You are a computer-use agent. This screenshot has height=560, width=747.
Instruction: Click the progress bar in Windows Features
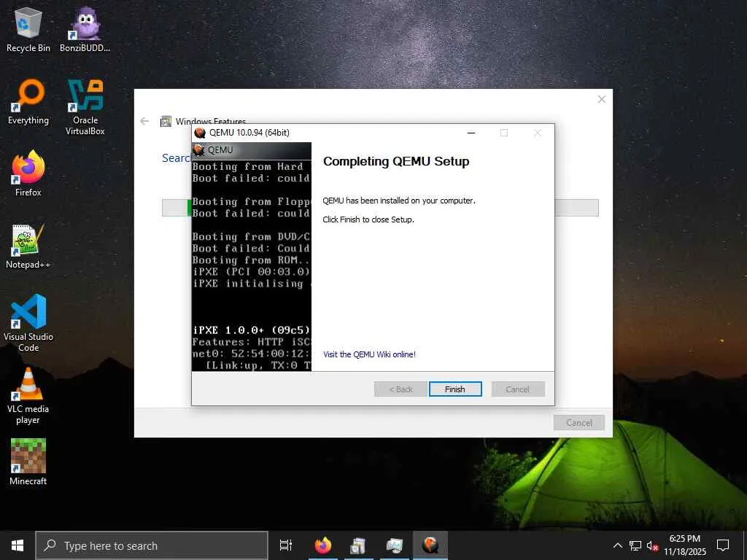click(380, 208)
